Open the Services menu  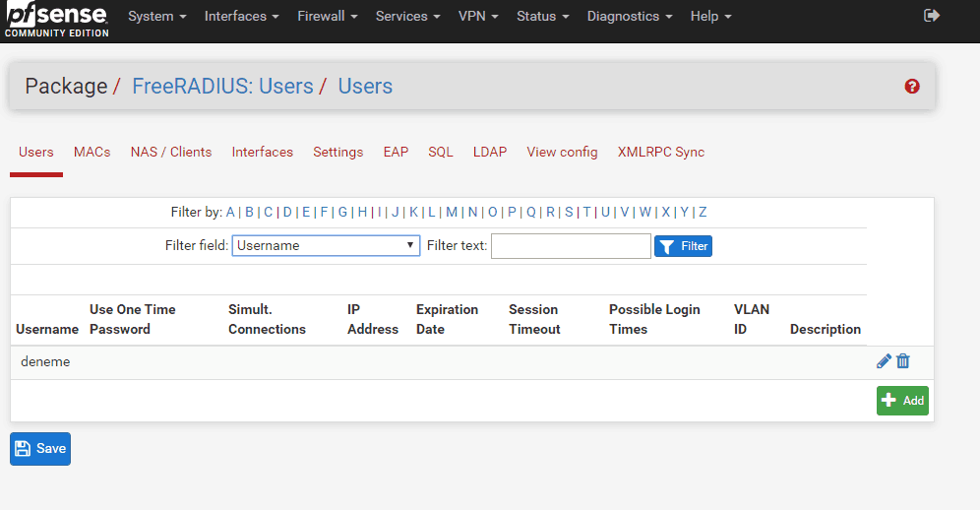point(407,17)
